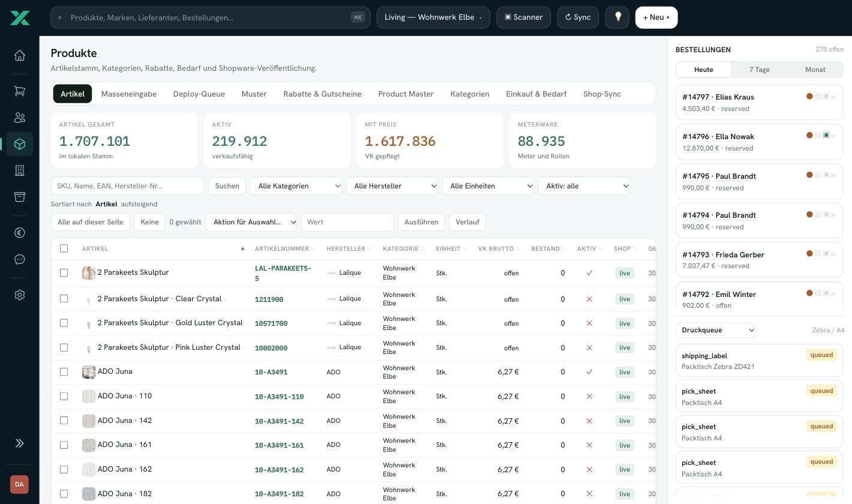Image resolution: width=852 pixels, height=504 pixels.
Task: Click the thumbnail of ADO Juna · 182
Action: pos(89,494)
